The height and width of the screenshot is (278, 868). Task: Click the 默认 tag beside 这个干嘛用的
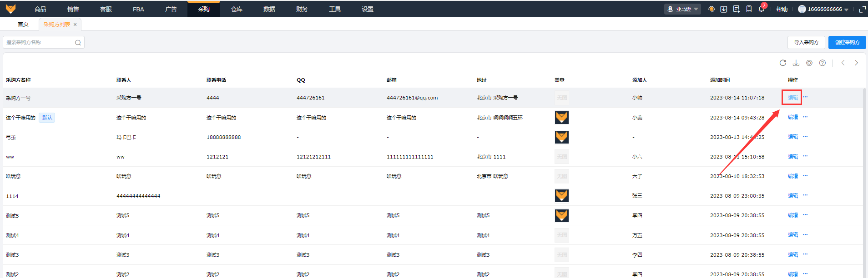tap(47, 118)
